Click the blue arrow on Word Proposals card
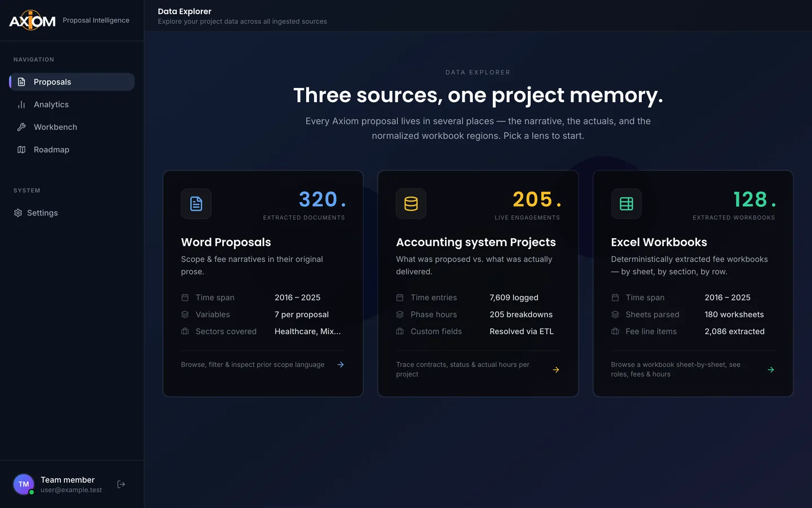This screenshot has height=508, width=812. coord(341,365)
